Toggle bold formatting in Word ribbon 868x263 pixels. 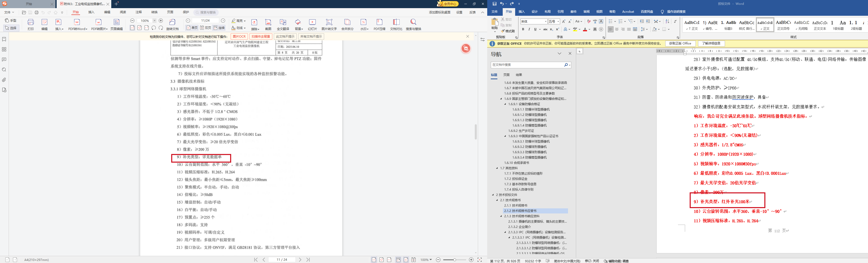tap(523, 29)
